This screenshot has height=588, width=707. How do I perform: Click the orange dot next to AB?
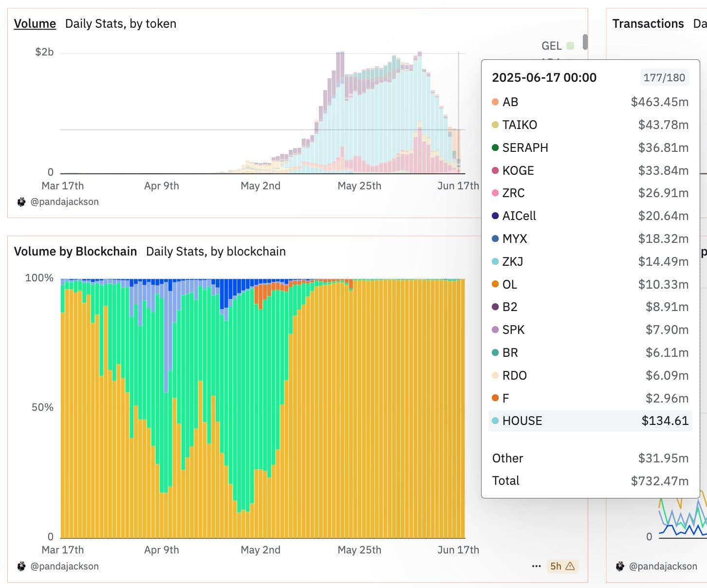pos(495,102)
